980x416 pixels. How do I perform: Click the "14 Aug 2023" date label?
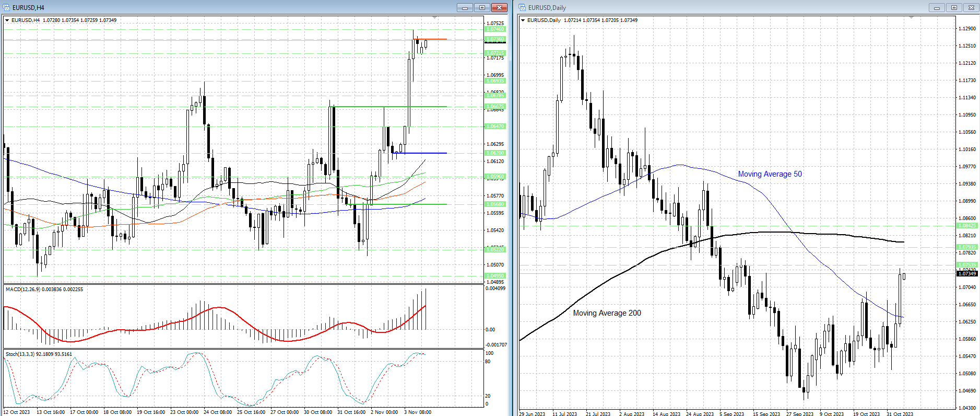pos(666,414)
